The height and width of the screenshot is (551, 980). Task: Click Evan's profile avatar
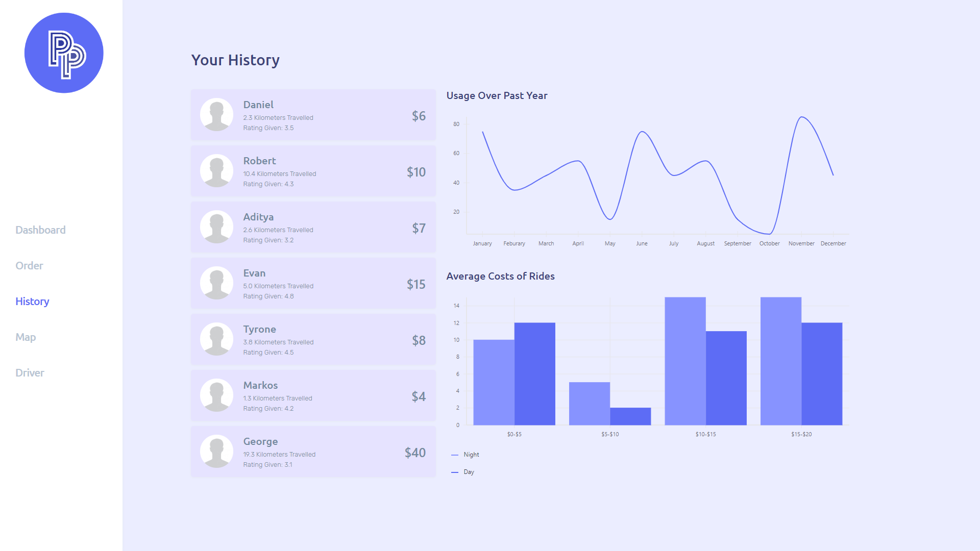216,283
